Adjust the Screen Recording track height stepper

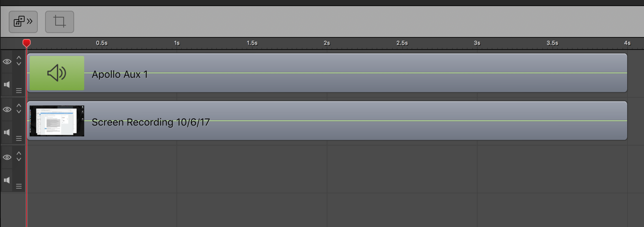pyautogui.click(x=19, y=109)
